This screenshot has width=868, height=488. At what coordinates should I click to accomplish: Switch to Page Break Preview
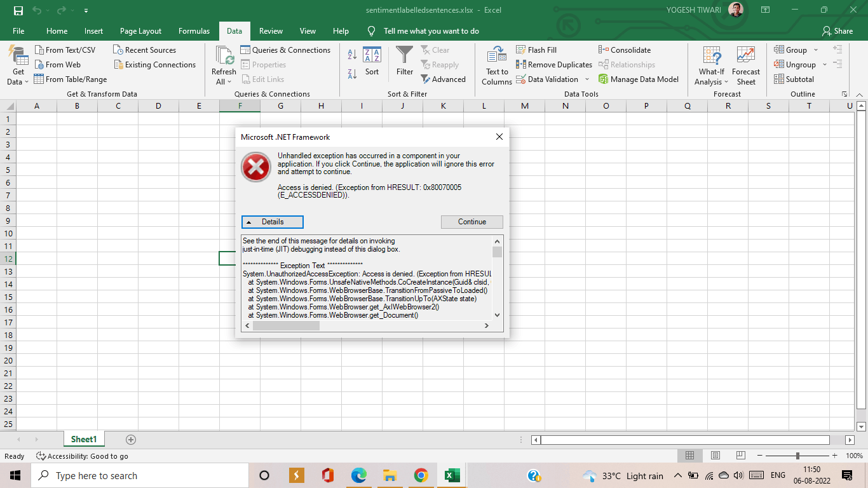coord(740,456)
